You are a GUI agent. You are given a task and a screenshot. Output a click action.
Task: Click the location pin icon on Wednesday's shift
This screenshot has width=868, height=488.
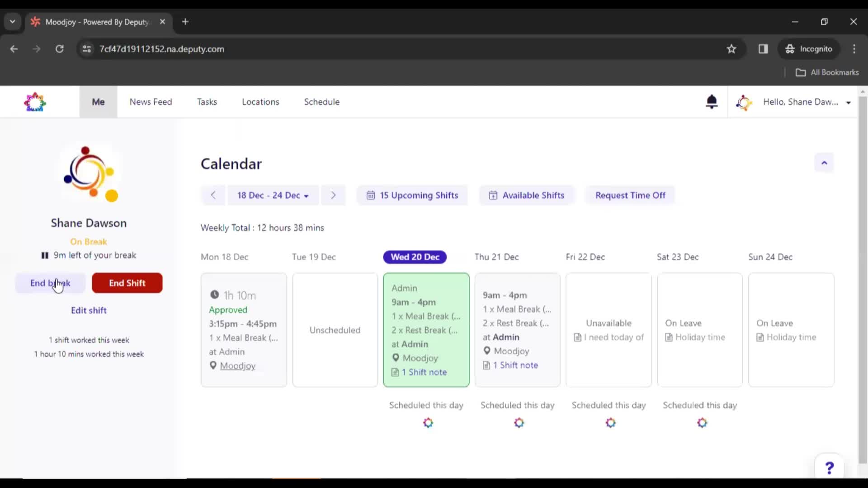[x=396, y=358]
